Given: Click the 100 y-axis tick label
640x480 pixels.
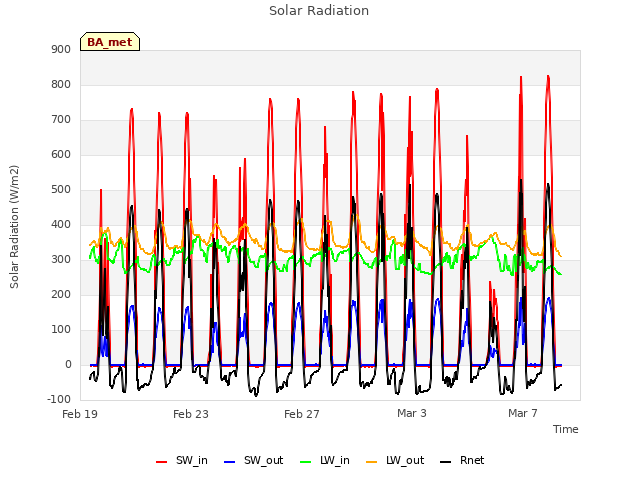Looking at the screenshot, I should click(61, 329).
